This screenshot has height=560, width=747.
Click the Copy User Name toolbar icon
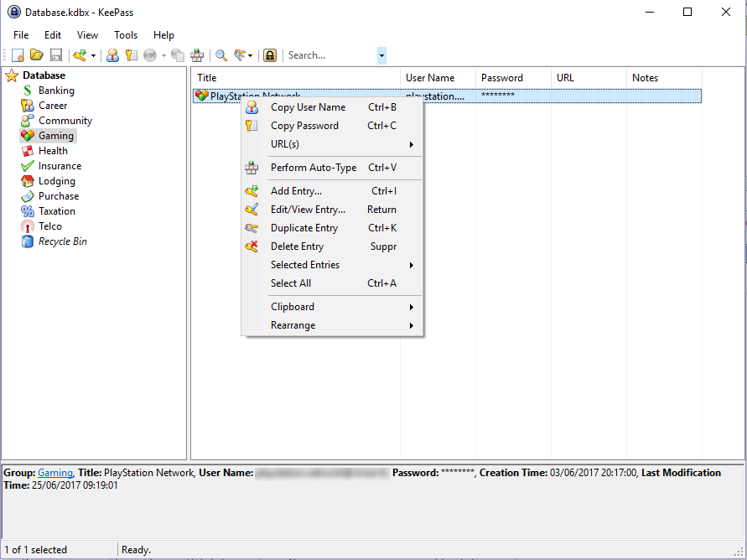pos(112,55)
